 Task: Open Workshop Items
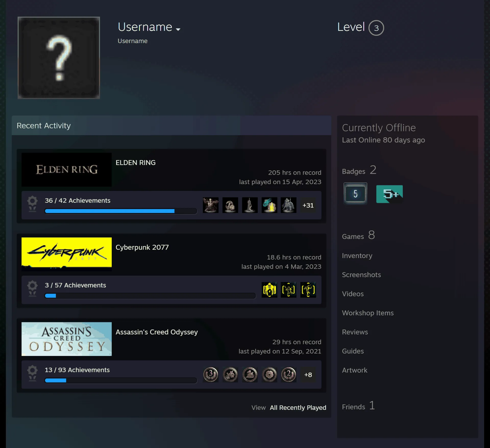[368, 313]
